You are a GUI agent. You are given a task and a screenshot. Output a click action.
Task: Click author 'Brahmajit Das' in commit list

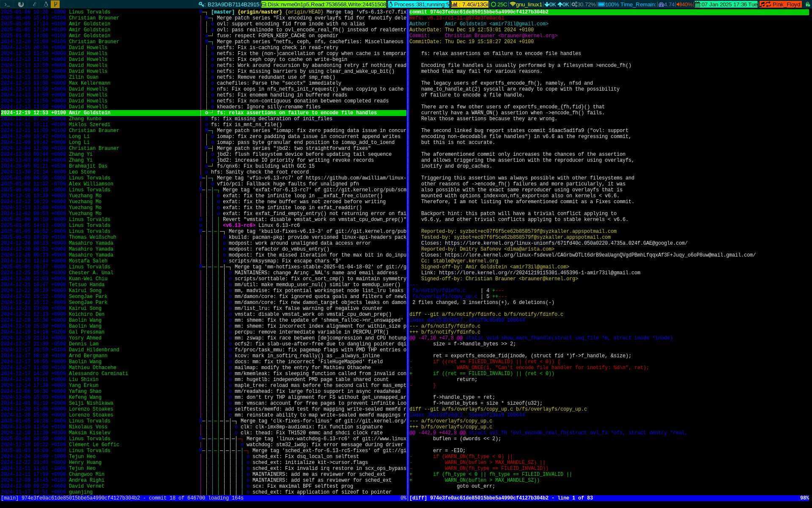pyautogui.click(x=88, y=166)
